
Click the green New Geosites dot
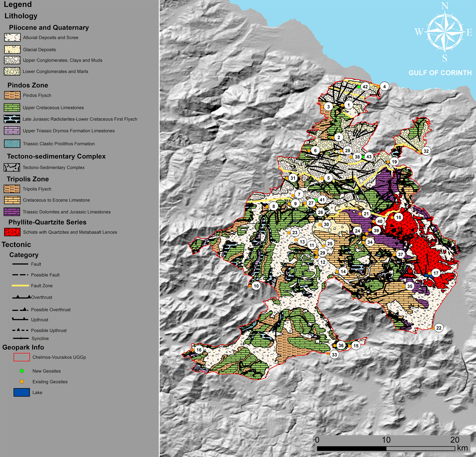tap(22, 371)
